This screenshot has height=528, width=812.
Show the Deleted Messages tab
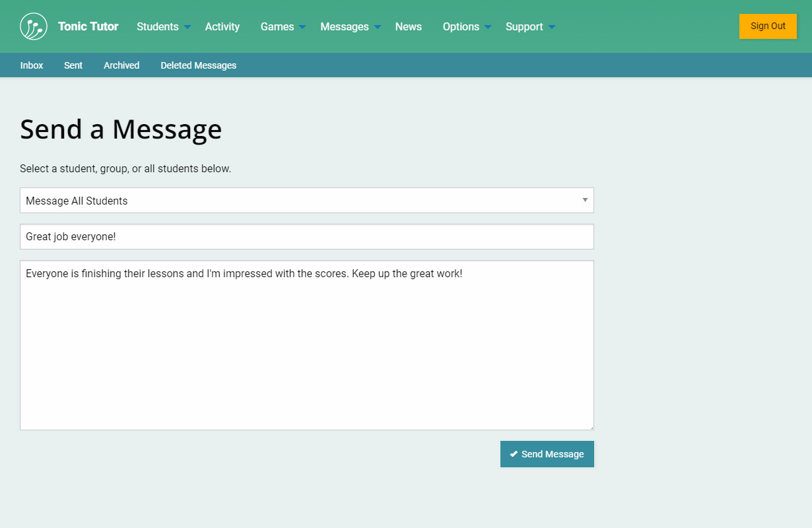pyautogui.click(x=198, y=65)
